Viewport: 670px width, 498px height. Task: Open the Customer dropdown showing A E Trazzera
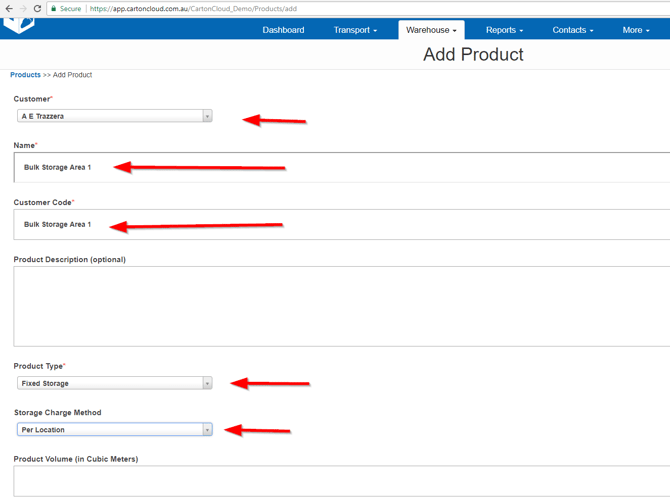click(x=114, y=116)
